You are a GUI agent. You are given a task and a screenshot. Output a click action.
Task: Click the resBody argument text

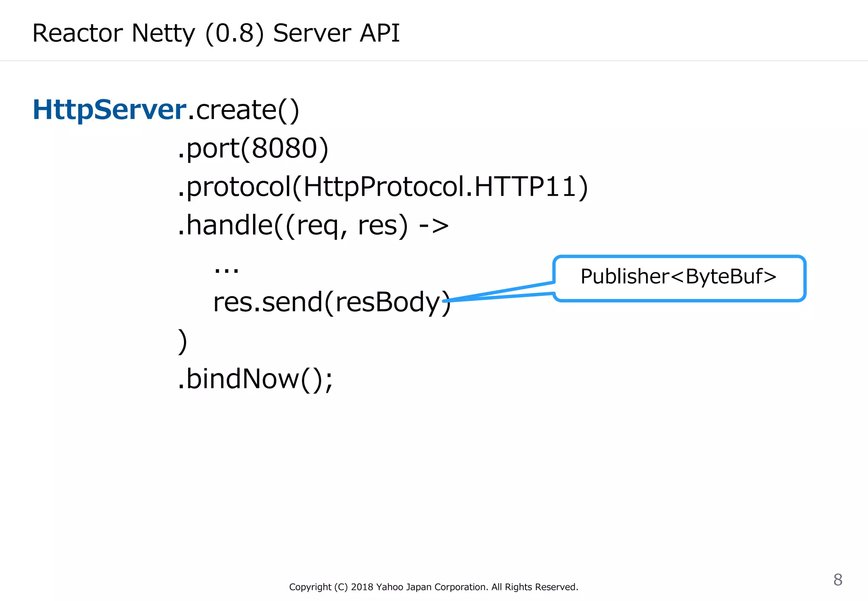[x=388, y=302]
